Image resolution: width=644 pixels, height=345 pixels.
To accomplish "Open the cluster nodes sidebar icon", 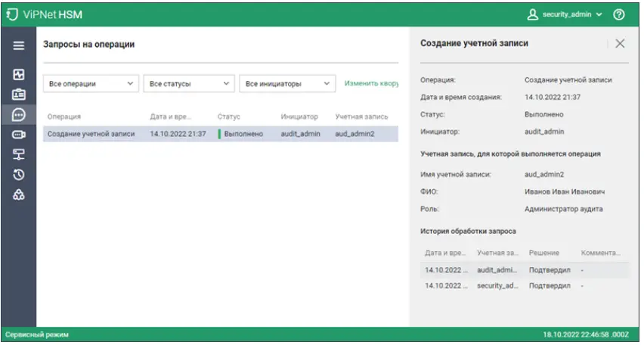I will (19, 194).
